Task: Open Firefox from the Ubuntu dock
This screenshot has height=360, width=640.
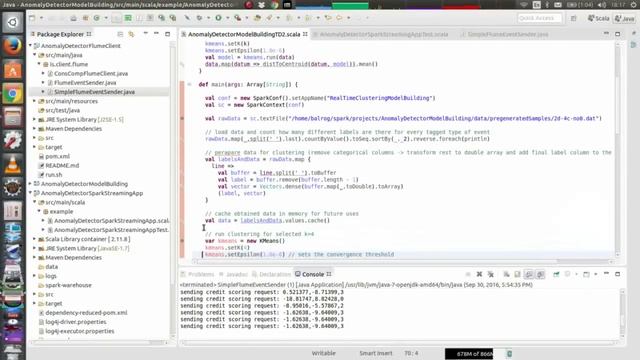Action: 13,46
